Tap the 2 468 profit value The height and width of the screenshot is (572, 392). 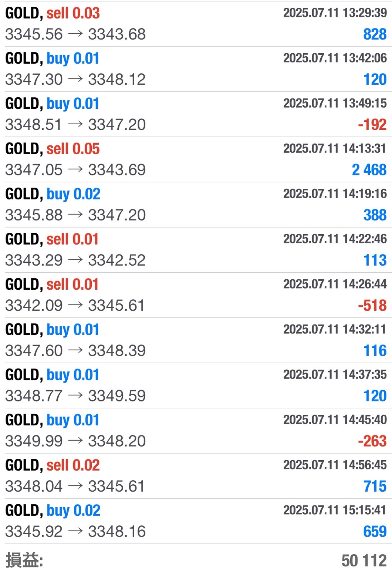tap(369, 170)
